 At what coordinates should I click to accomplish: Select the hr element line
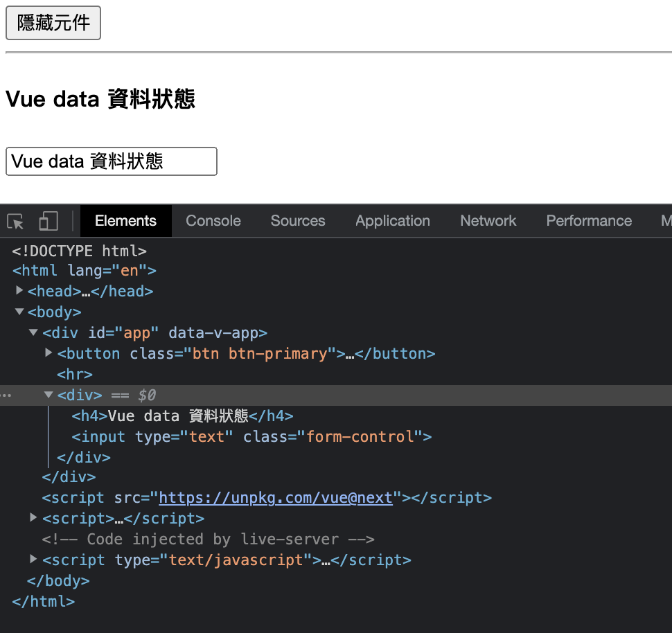tap(75, 375)
